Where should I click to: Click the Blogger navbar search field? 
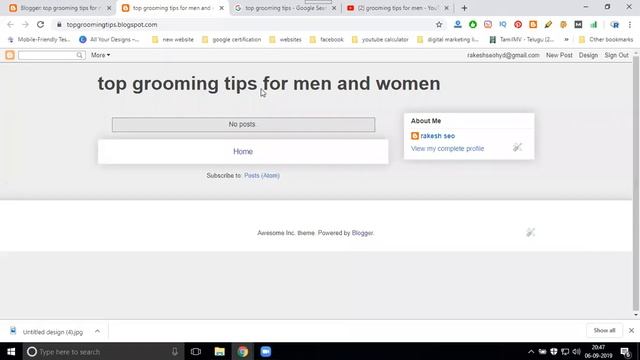point(47,55)
